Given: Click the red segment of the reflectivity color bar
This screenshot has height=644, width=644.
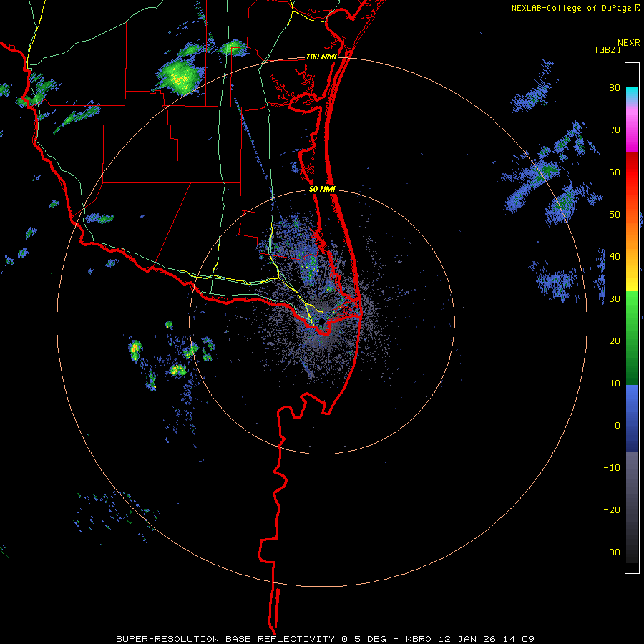Looking at the screenshot, I should [x=632, y=172].
